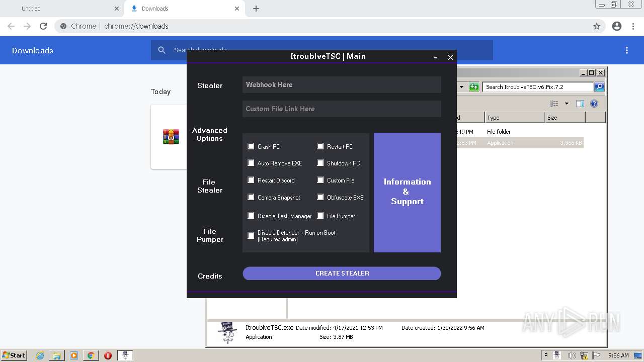The image size is (644, 362).
Task: Open a new Chrome tab
Action: 256,9
